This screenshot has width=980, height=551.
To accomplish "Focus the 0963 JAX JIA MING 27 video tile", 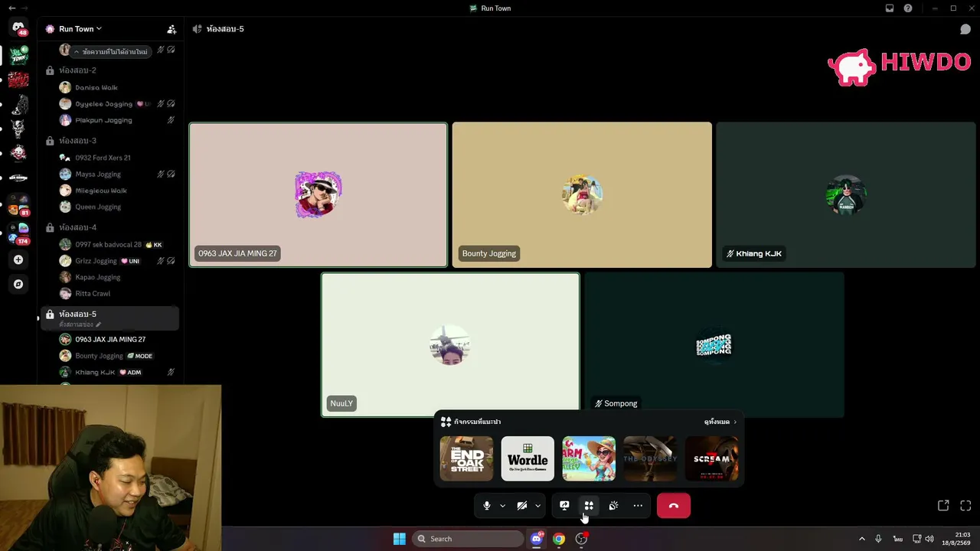I will point(318,195).
